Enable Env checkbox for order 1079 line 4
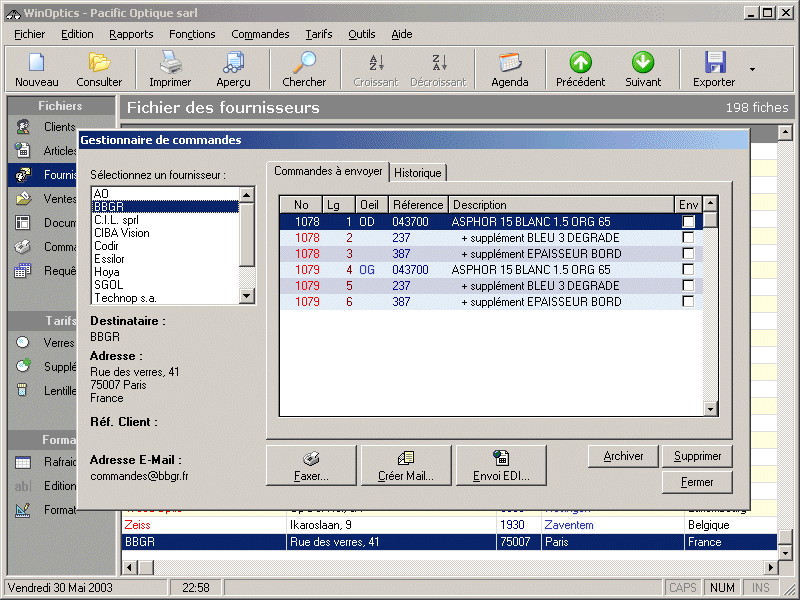The height and width of the screenshot is (600, 800). 688,270
